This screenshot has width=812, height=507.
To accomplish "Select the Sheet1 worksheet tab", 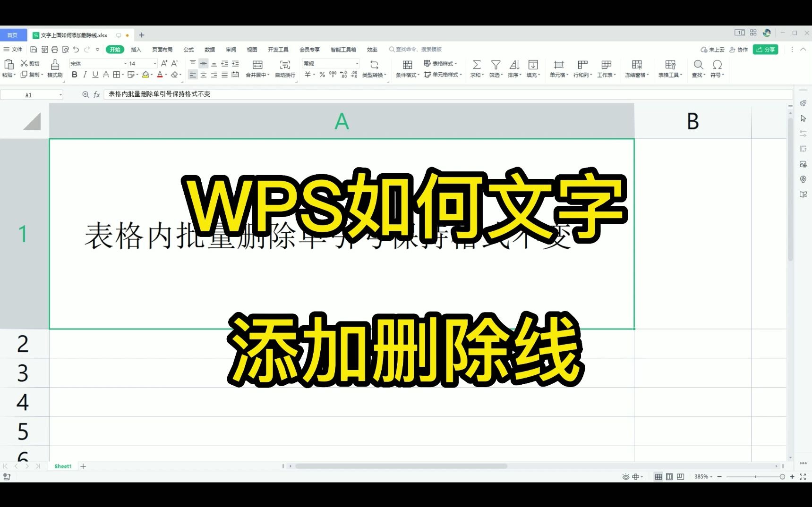I will (63, 466).
